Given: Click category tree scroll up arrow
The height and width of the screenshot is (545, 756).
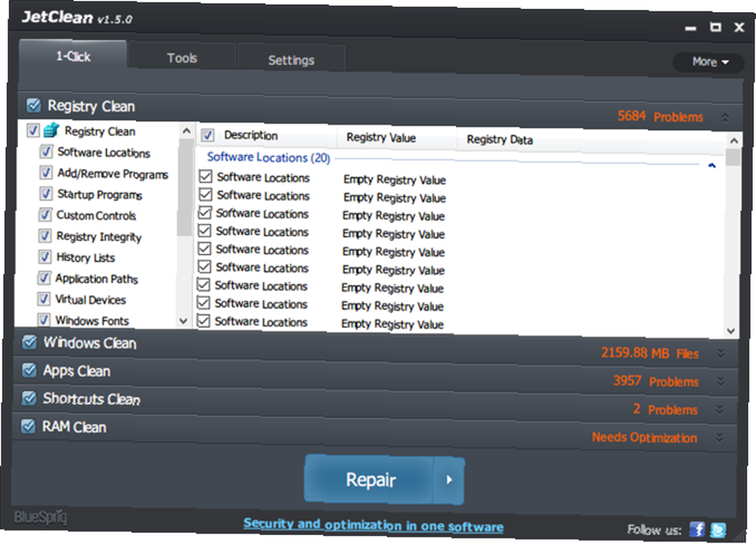Looking at the screenshot, I should [186, 131].
